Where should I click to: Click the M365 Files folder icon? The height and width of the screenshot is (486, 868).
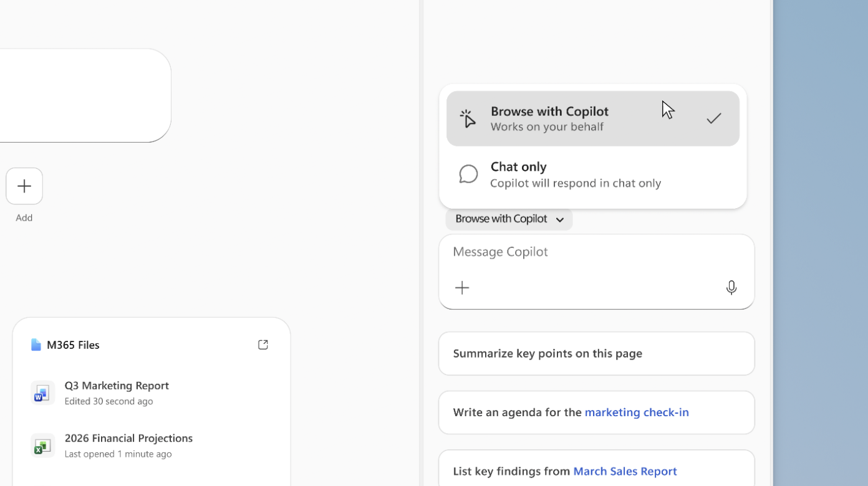(x=36, y=345)
